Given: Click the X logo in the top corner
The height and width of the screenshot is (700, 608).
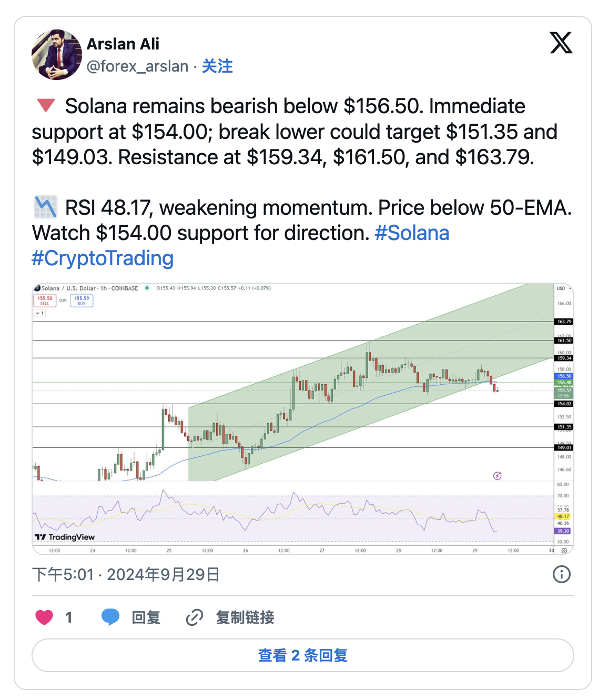Looking at the screenshot, I should tap(561, 43).
